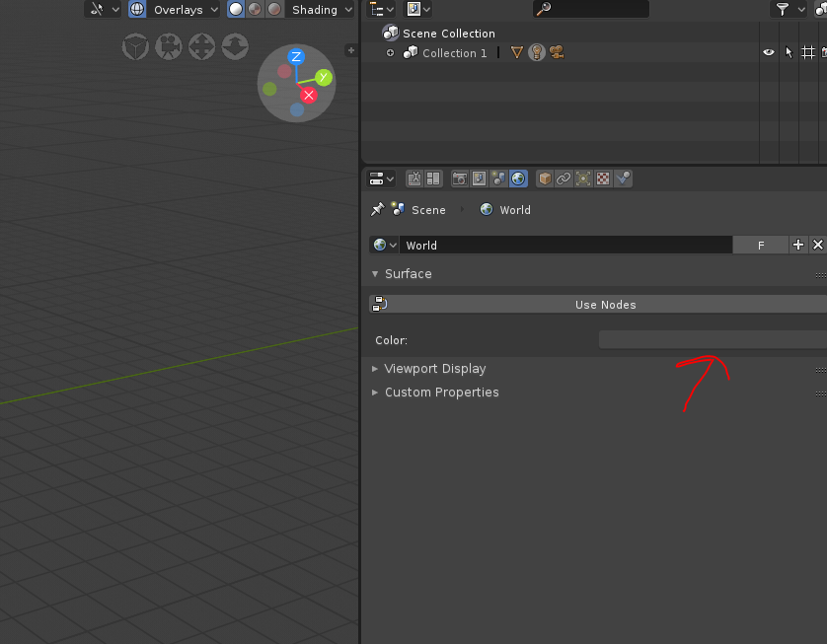This screenshot has height=644, width=827.
Task: Expand Collection 1 in the outliner
Action: (390, 52)
